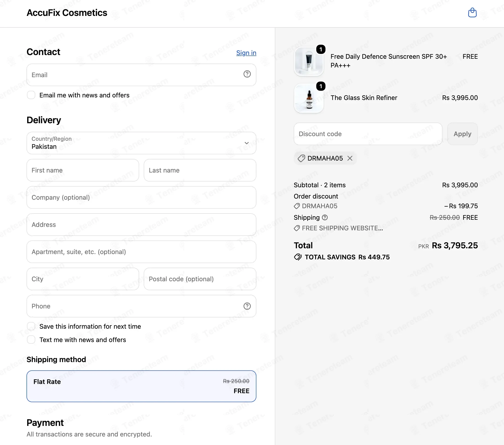Click the City field
Screen dimensions: 504x445
pos(83,279)
